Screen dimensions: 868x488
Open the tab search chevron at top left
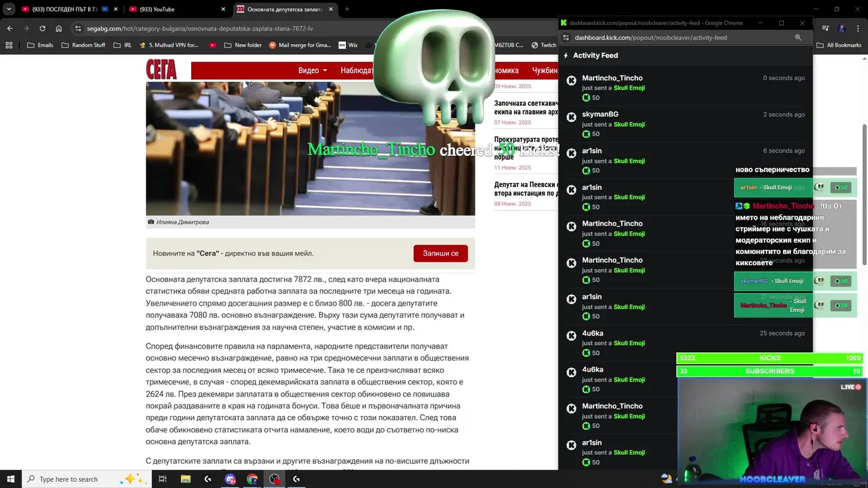(x=9, y=9)
